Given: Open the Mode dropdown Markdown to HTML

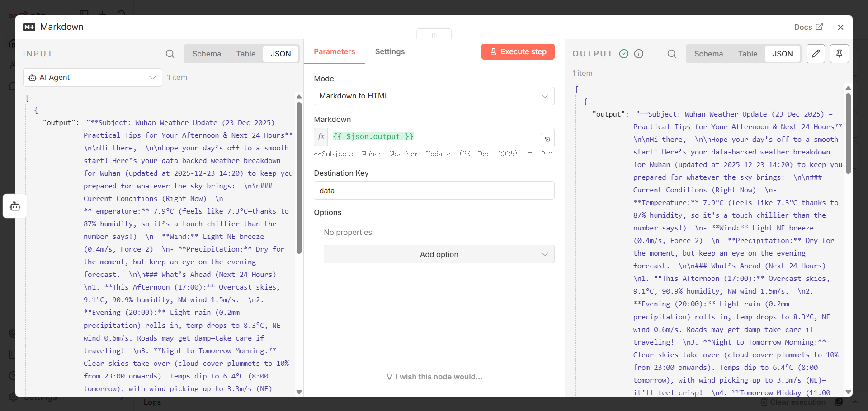Looking at the screenshot, I should (x=434, y=96).
